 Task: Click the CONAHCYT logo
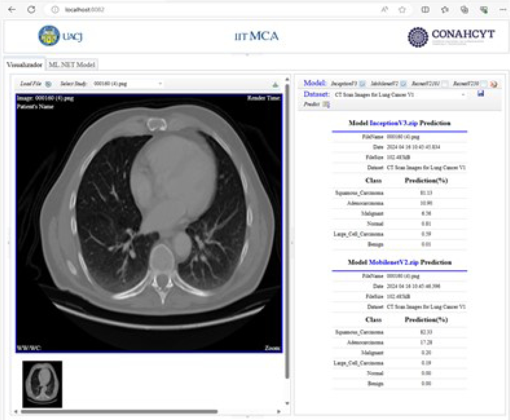tap(451, 37)
